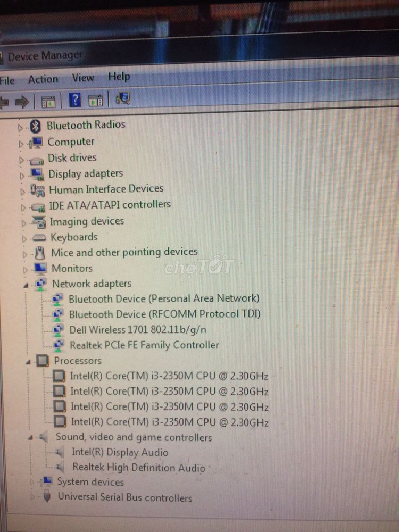Viewport: 399px width, 532px height.
Task: Select the Display adapters label
Action: tap(86, 174)
